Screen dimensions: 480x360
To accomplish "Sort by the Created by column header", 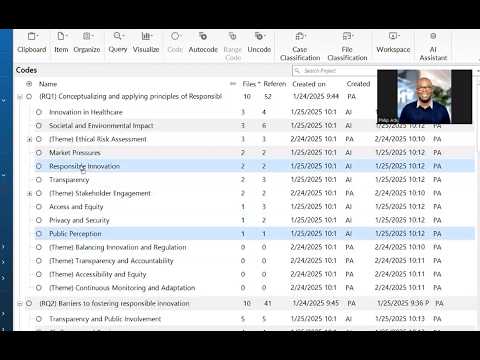I will coord(358,84).
